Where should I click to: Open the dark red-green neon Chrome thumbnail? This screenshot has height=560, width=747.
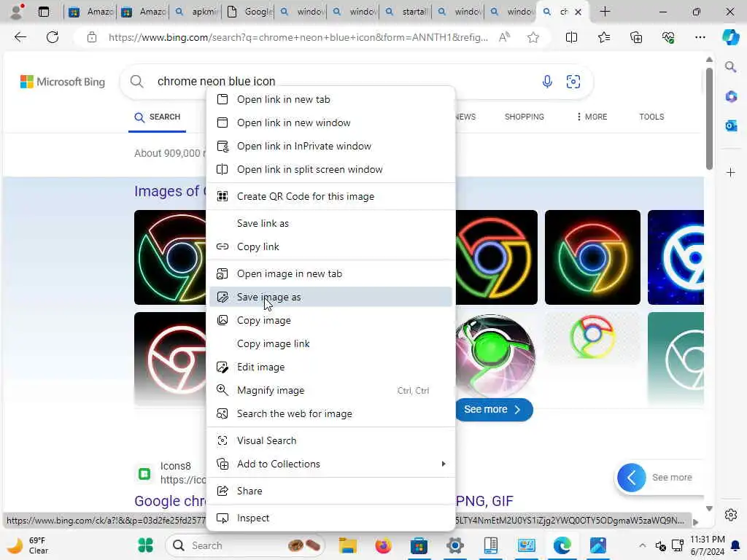point(592,257)
